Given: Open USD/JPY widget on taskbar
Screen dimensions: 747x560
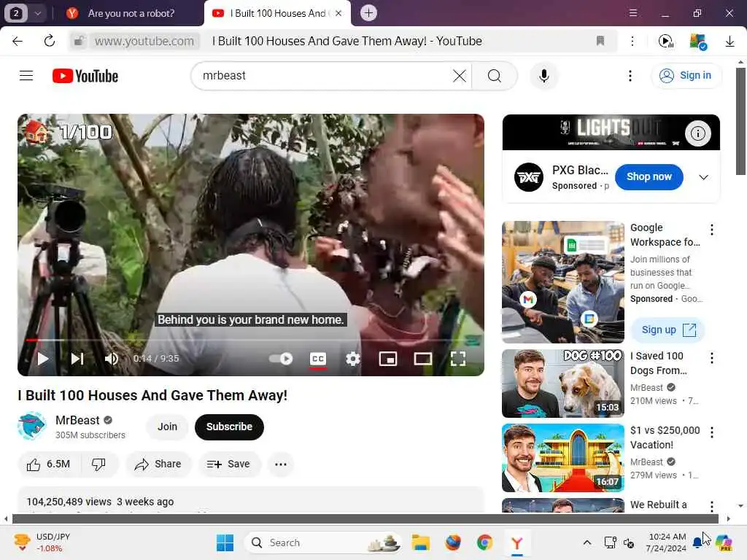Looking at the screenshot, I should [x=42, y=542].
